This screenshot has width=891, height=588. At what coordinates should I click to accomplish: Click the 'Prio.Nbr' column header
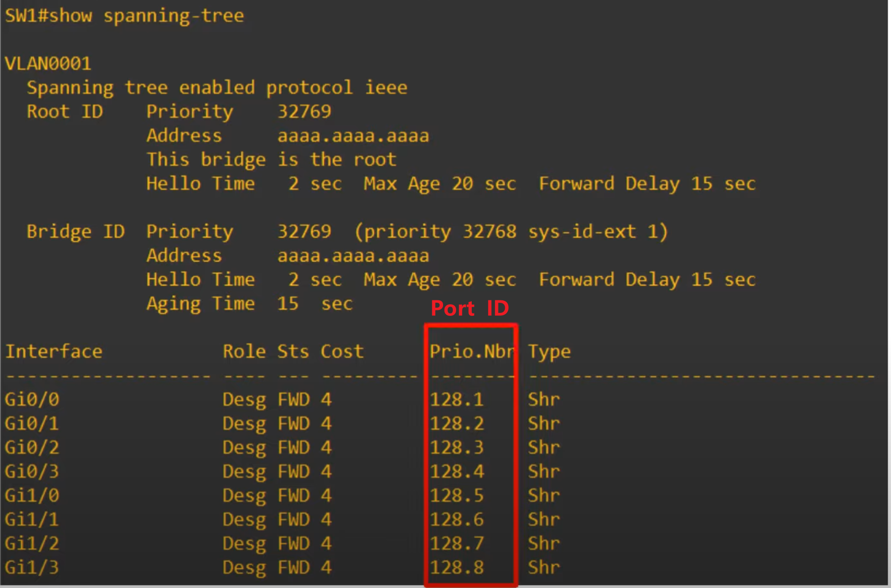tap(472, 352)
